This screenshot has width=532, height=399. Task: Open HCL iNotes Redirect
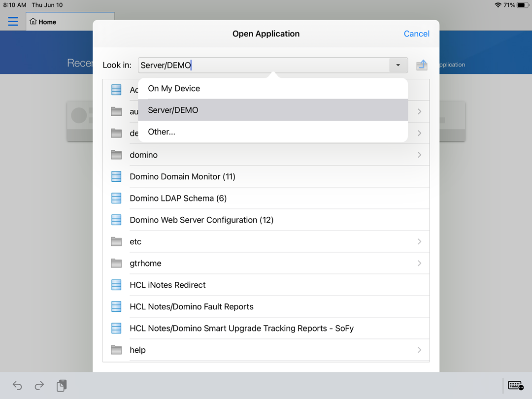266,285
